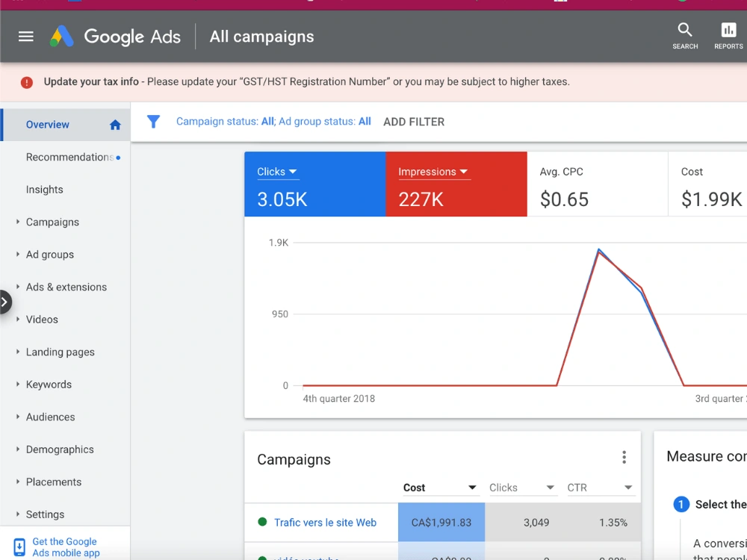Click the red tax alert icon
The image size is (747, 560).
click(27, 82)
